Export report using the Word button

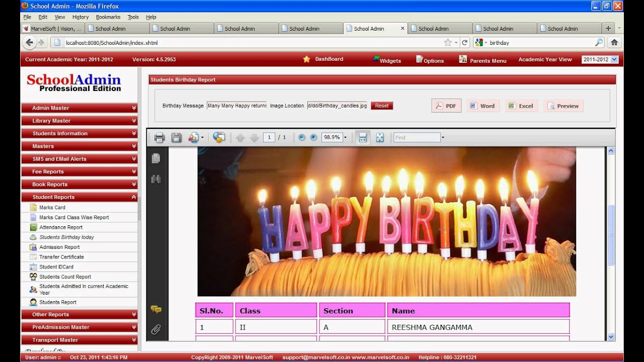(x=482, y=106)
